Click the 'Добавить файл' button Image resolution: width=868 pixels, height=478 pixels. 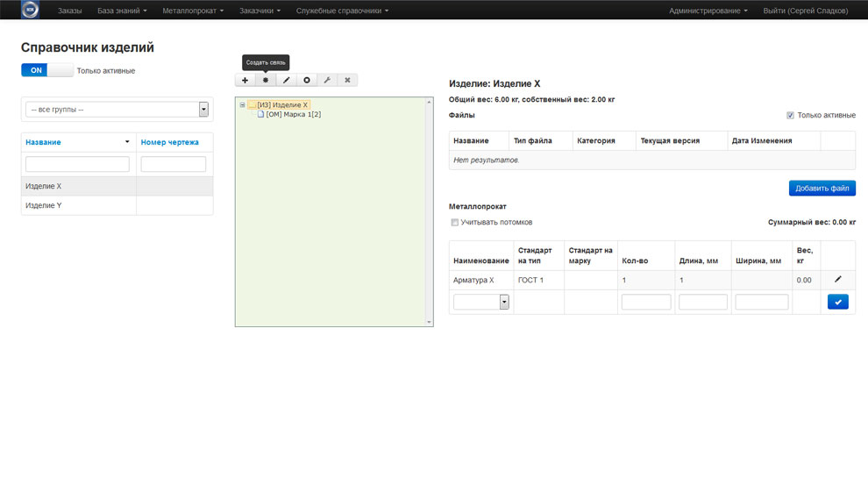point(822,188)
